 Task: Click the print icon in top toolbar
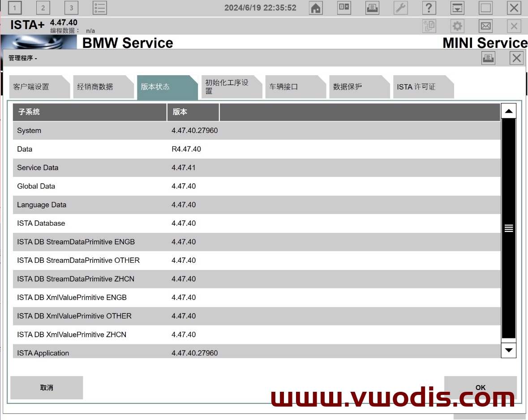pos(372,8)
